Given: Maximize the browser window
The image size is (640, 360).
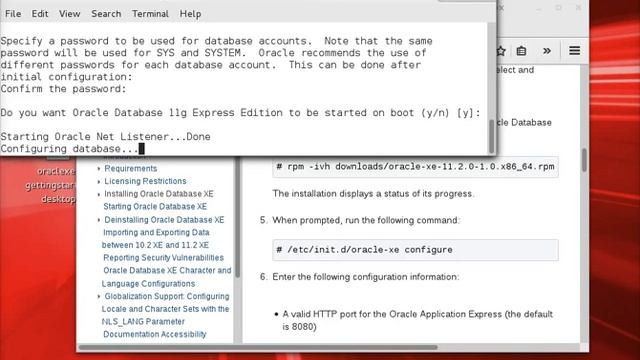Looking at the screenshot, I should point(559,8).
